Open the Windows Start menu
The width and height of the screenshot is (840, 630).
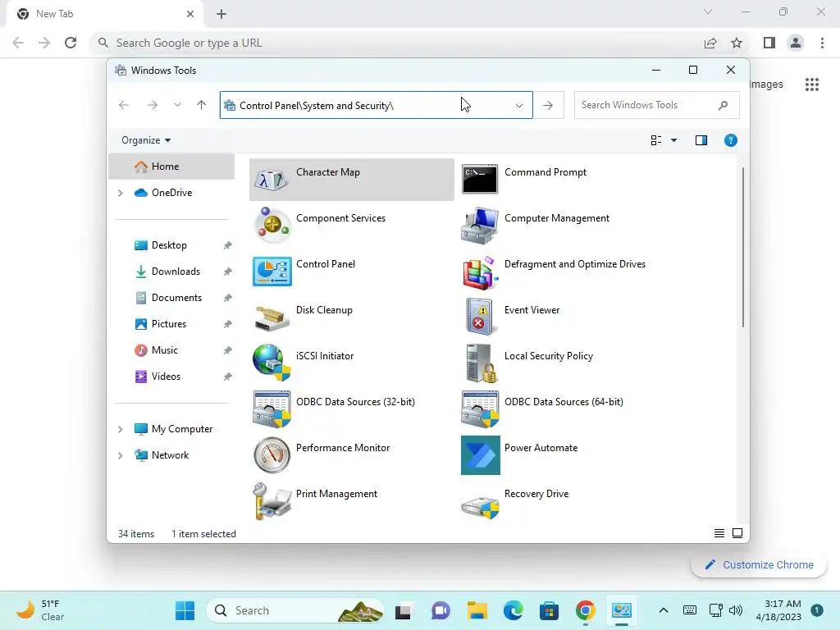[185, 610]
